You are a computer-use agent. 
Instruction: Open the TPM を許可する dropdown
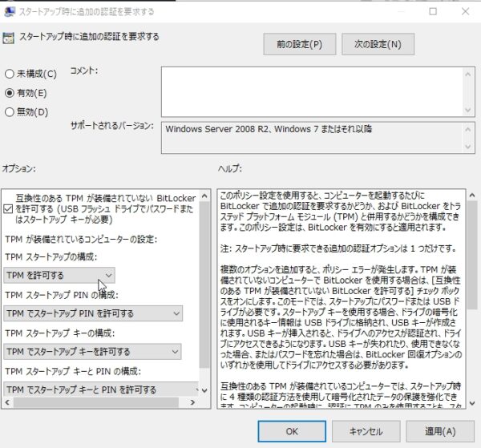[x=59, y=275]
